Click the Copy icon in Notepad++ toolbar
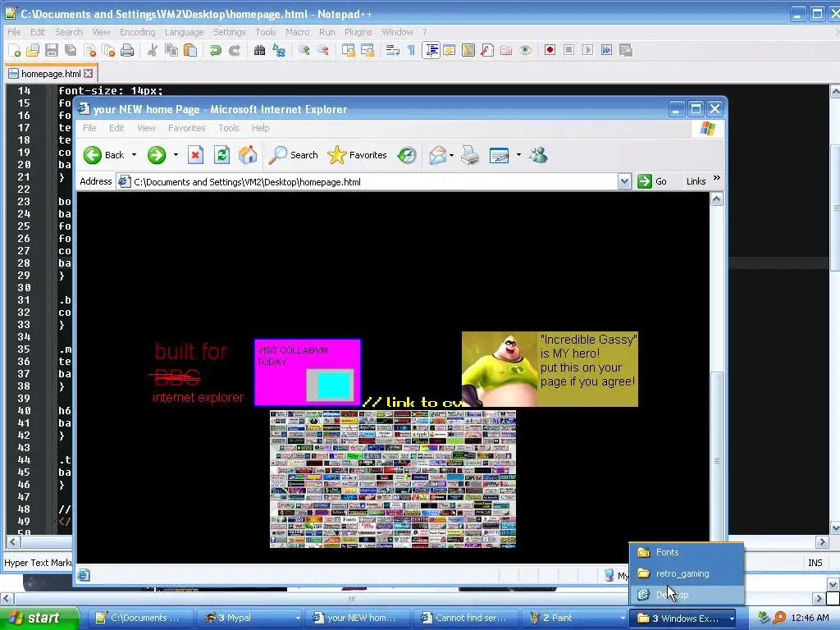This screenshot has height=630, width=840. (171, 50)
